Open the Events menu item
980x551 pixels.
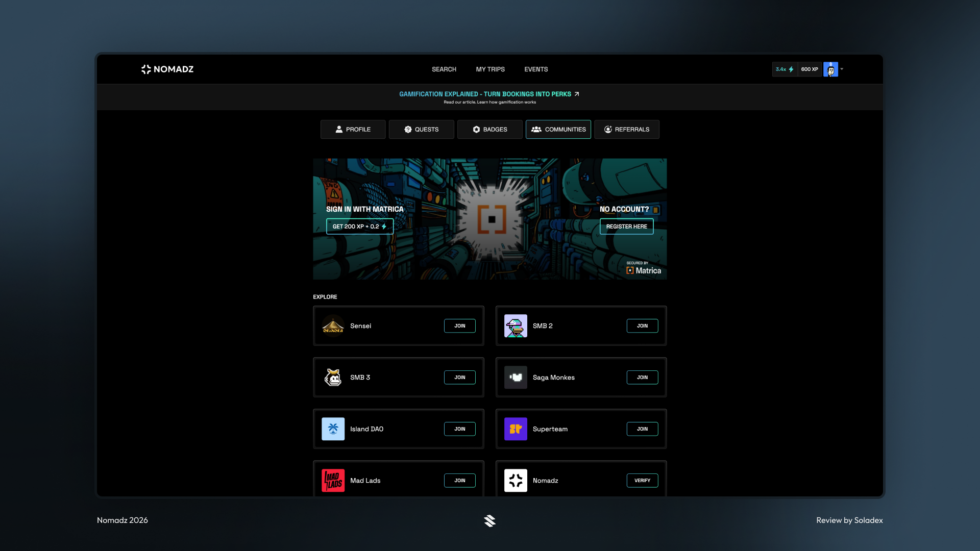click(536, 69)
